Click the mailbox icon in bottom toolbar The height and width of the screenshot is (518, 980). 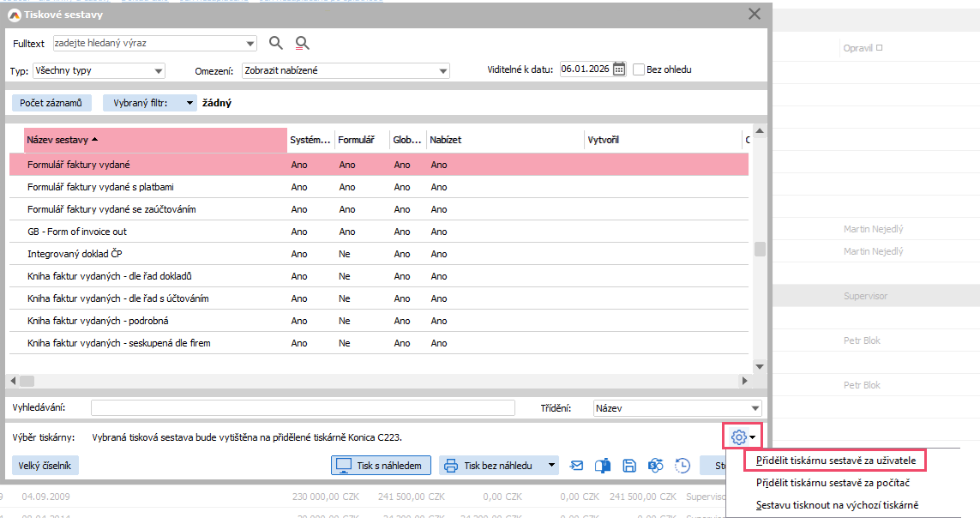tap(603, 466)
